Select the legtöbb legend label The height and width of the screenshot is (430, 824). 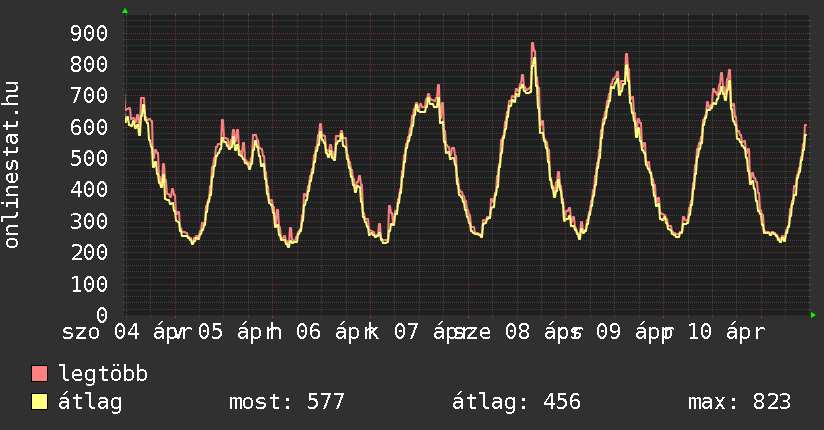(x=103, y=374)
